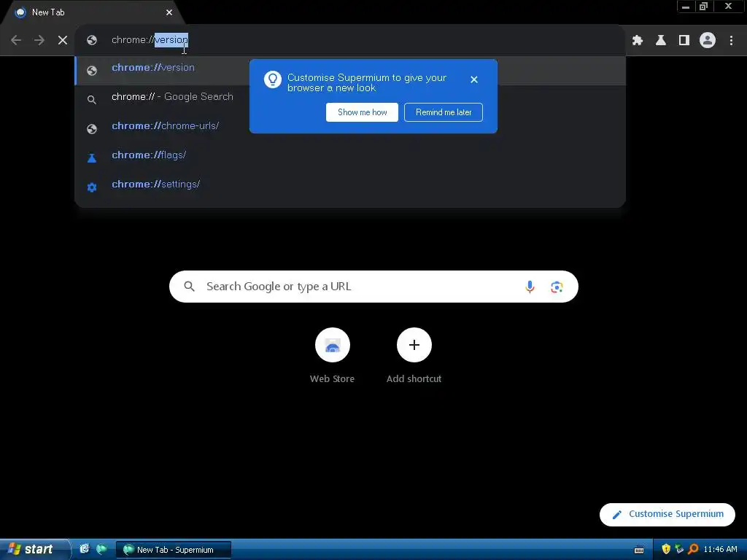Start voice search with microphone icon
The width and height of the screenshot is (747, 560).
coord(530,287)
